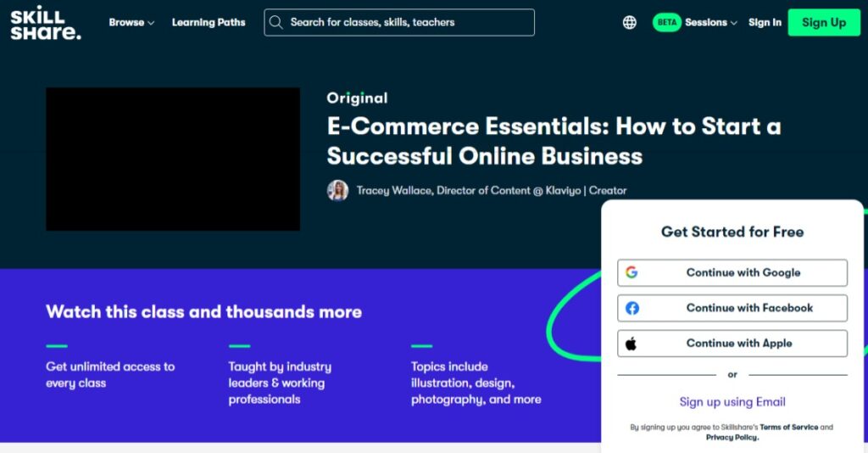Click the Apple logo icon
The width and height of the screenshot is (868, 453).
pyautogui.click(x=631, y=344)
